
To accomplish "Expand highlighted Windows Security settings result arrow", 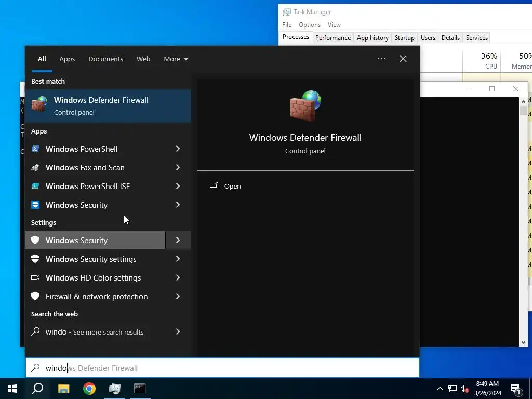I will (x=178, y=240).
